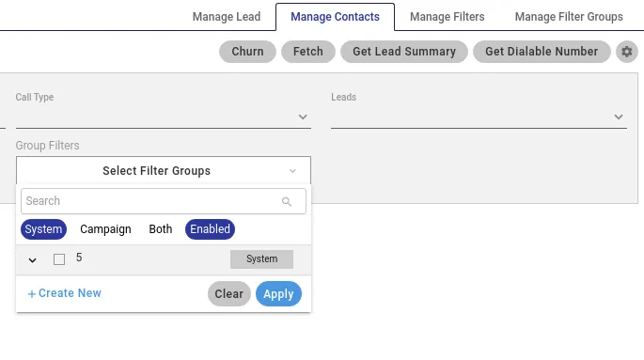This screenshot has width=644, height=360.
Task: Clear the filter group selection
Action: tap(229, 294)
